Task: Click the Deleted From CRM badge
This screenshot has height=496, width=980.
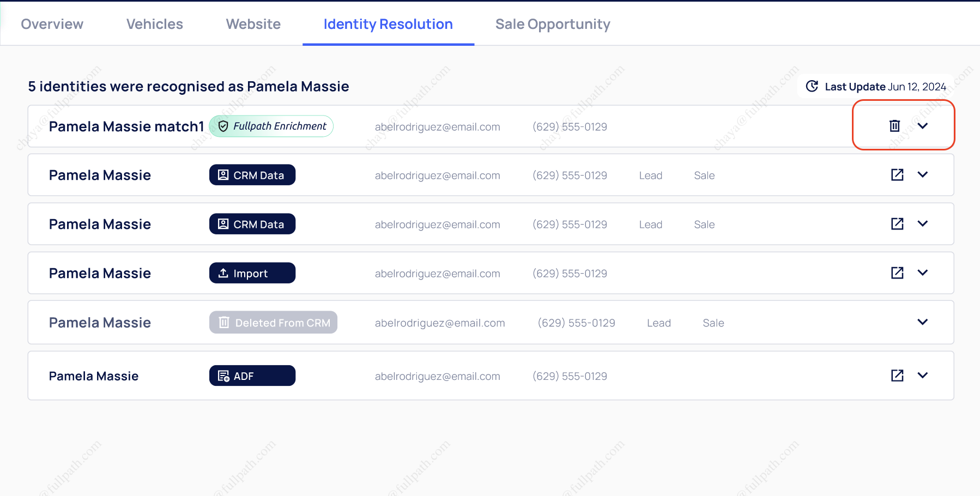Action: (x=273, y=323)
